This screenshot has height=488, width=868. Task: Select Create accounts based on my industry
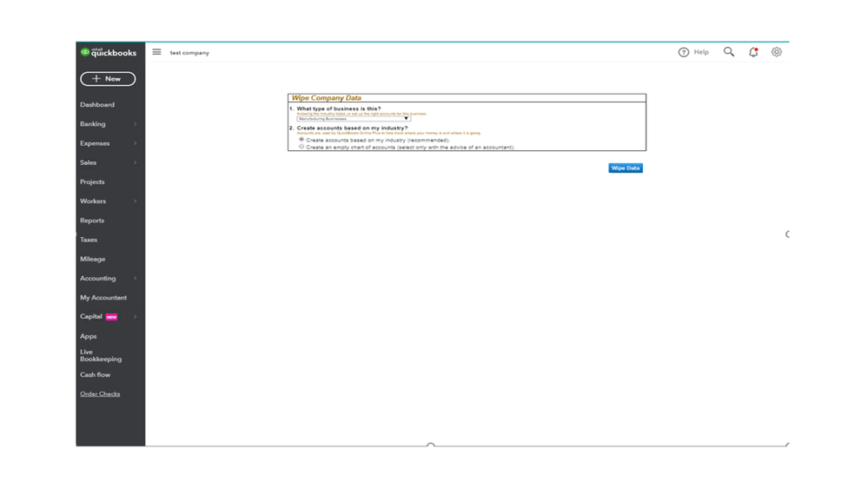pyautogui.click(x=301, y=140)
